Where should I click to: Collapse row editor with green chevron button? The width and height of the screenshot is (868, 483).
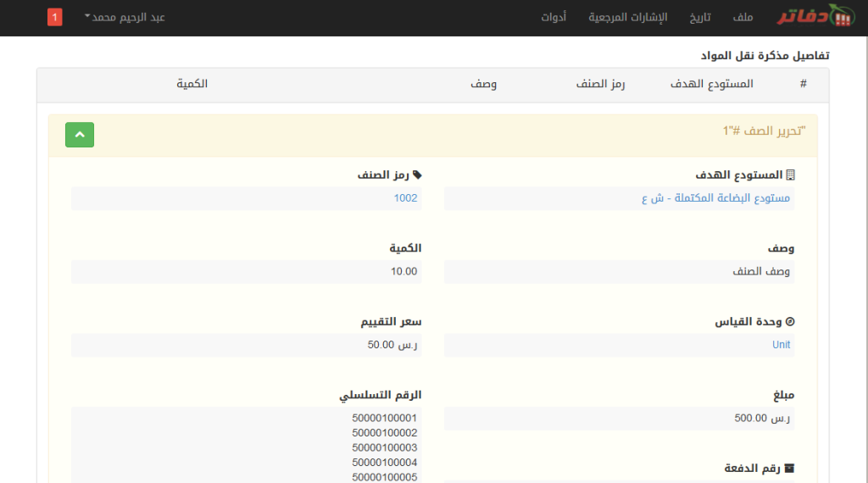(x=80, y=135)
